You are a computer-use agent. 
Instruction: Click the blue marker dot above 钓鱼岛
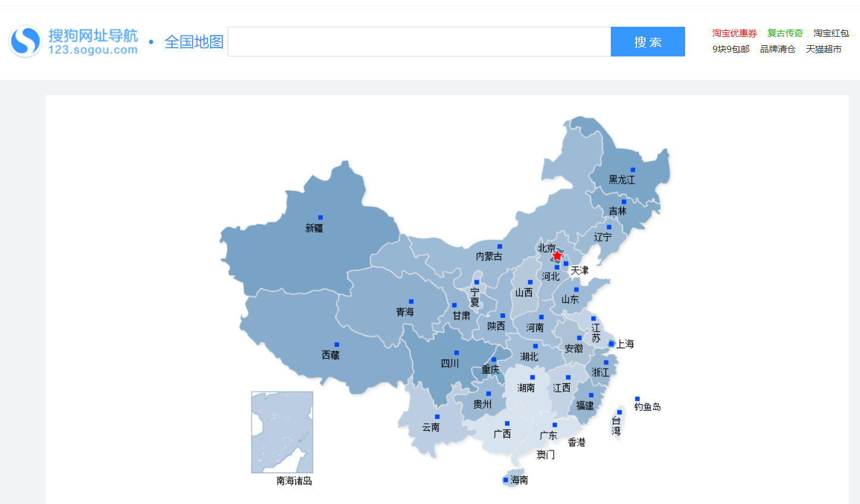[637, 399]
